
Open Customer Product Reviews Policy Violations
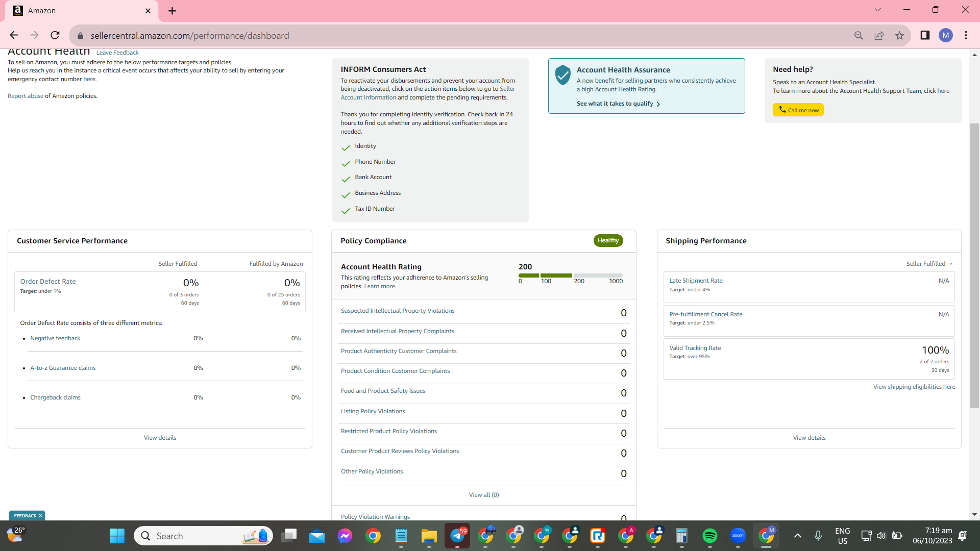click(x=400, y=451)
